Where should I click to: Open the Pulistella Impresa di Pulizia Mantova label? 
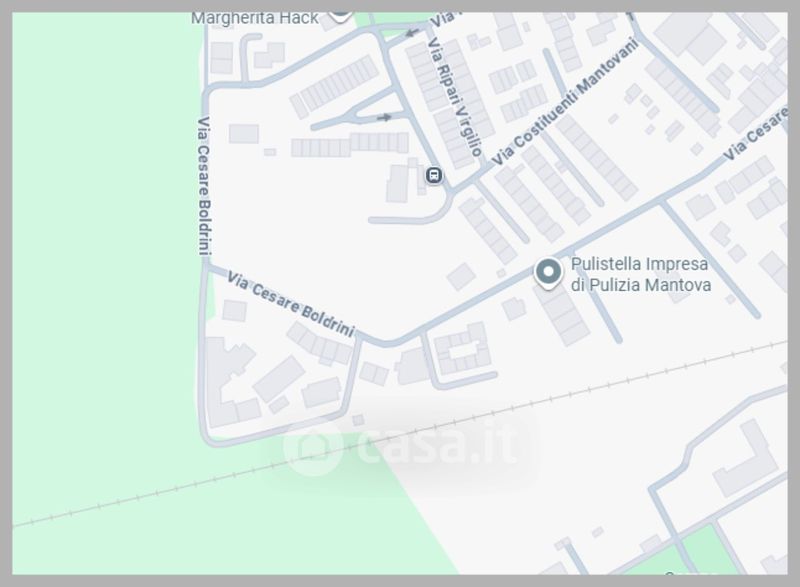click(640, 274)
